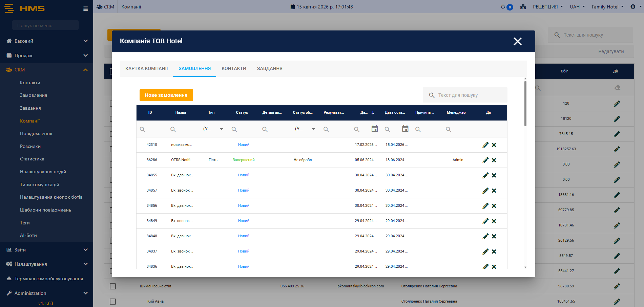Click the network structure icon in header
Viewport: 644px width, 307px height.
523,7
